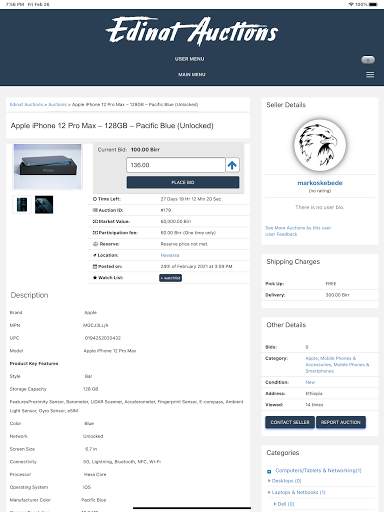The height and width of the screenshot is (512, 384).
Task: Click the bid amount input field
Action: click(176, 165)
